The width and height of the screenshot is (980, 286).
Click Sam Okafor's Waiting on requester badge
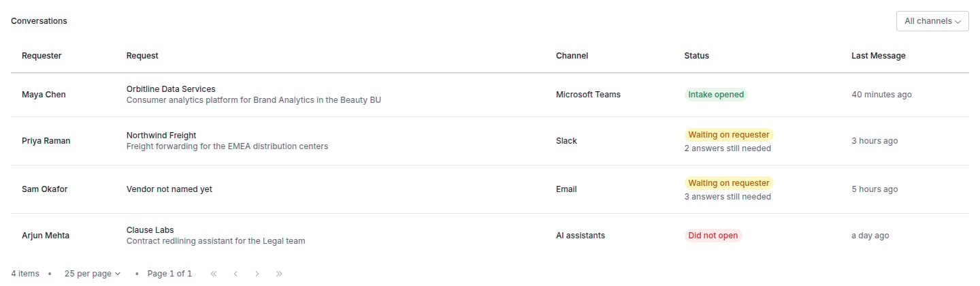(729, 183)
